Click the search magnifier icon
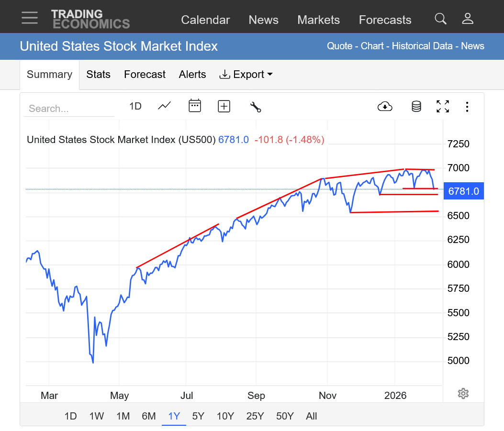The height and width of the screenshot is (431, 504). tap(440, 19)
